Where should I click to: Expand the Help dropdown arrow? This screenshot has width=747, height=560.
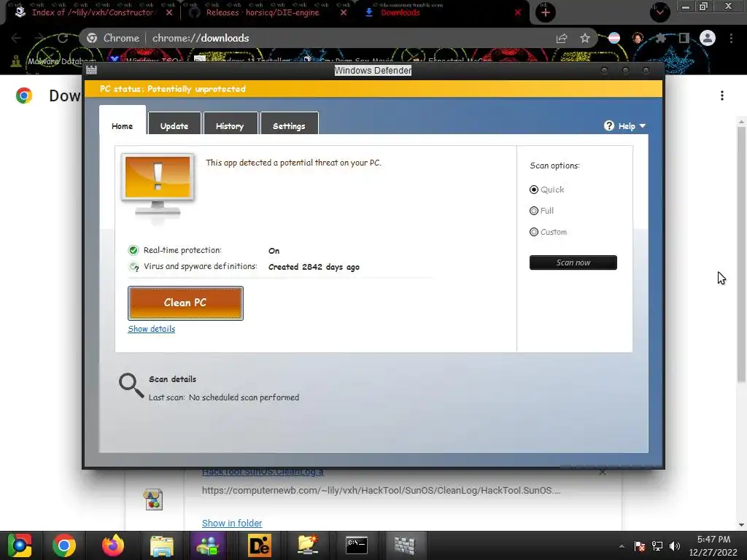pos(643,125)
